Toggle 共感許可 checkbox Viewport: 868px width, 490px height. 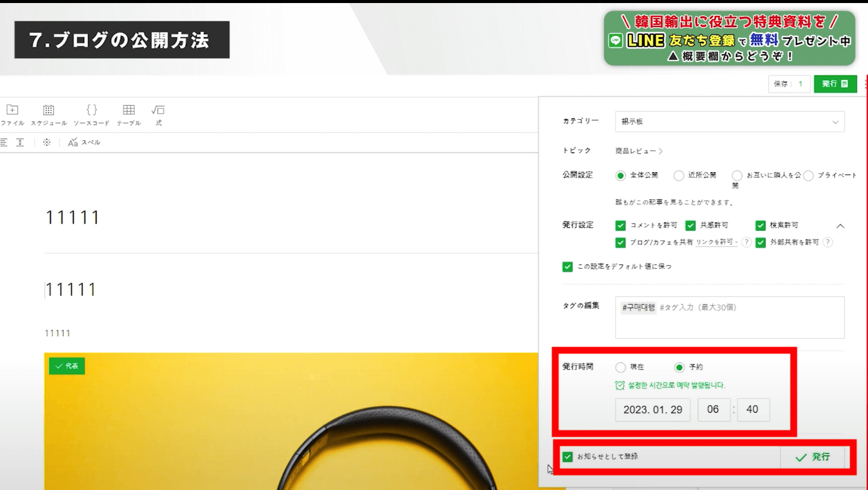(x=690, y=226)
